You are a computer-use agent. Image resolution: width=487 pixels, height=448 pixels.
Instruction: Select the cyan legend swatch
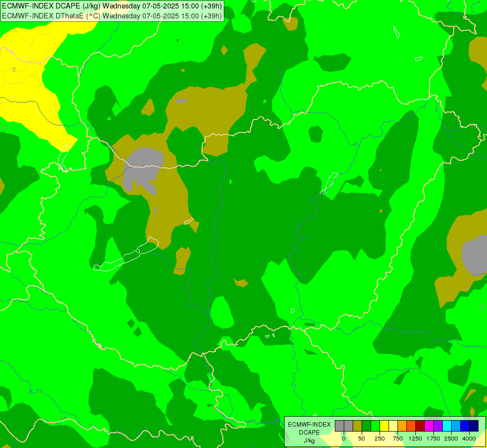tap(447, 426)
